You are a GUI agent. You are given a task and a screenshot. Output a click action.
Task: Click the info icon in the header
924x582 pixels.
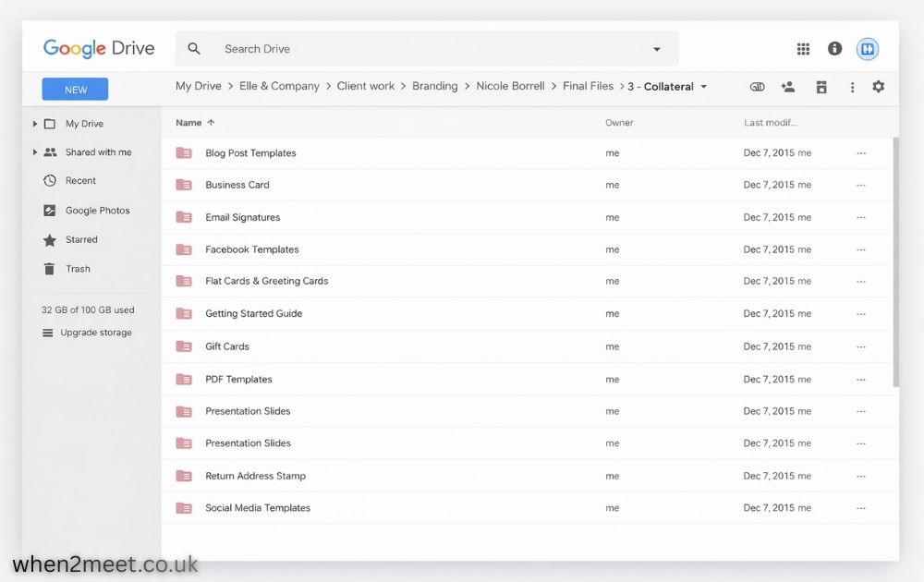pyautogui.click(x=837, y=49)
